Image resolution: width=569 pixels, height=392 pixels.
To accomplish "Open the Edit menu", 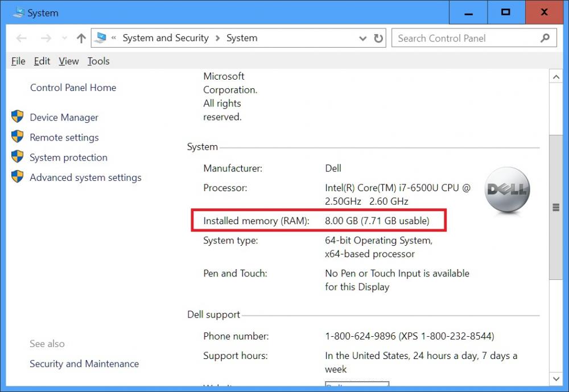I will pos(42,61).
